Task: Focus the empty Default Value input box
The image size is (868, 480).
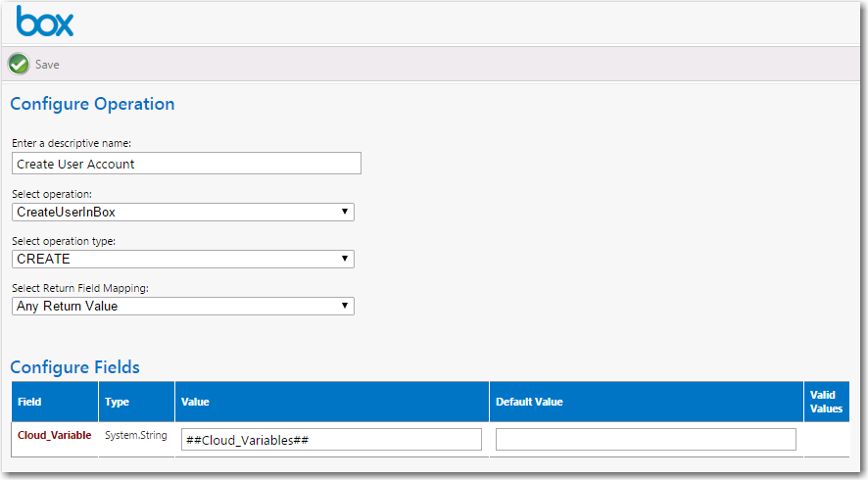Action: tap(646, 440)
